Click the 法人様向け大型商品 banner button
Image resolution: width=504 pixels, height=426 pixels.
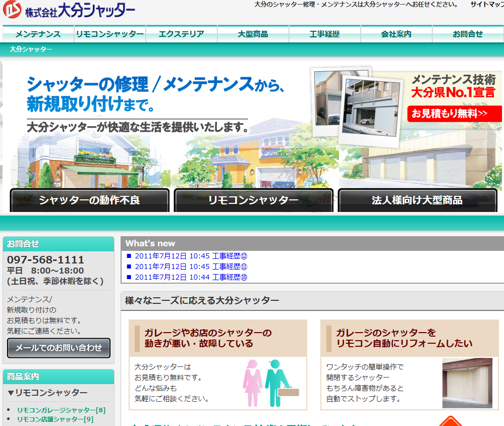click(x=417, y=200)
